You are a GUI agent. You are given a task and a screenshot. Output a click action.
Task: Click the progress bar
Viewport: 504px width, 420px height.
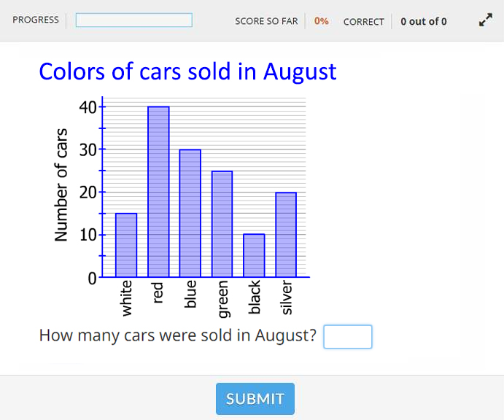[x=134, y=20]
